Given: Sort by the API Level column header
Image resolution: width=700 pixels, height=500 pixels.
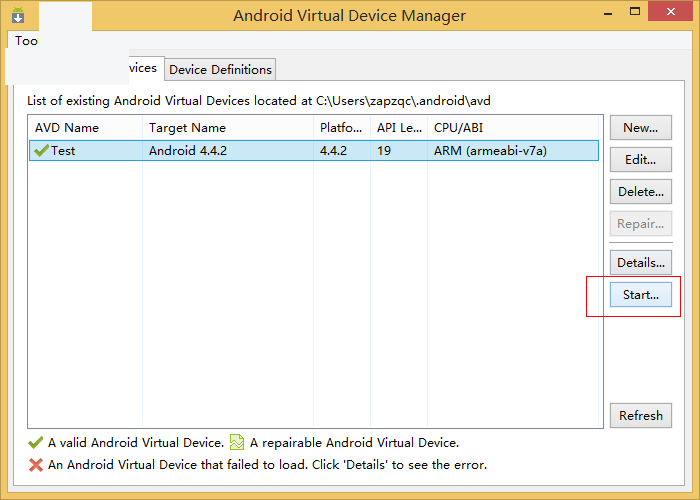Looking at the screenshot, I should [398, 128].
